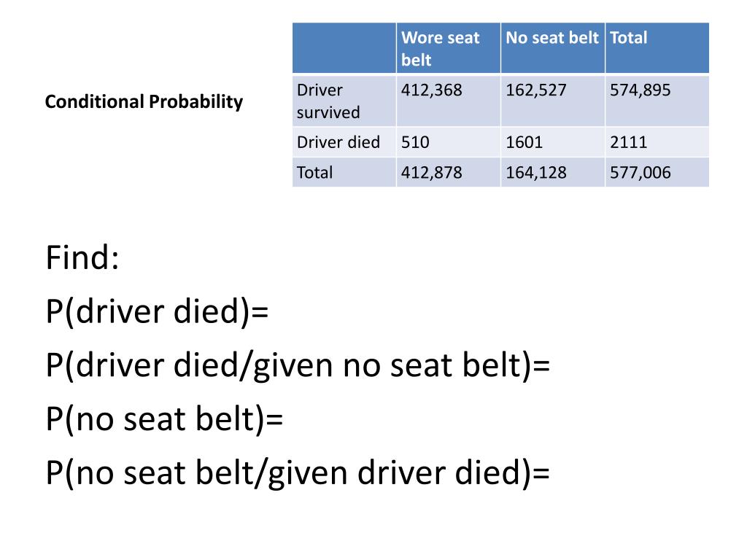Select the cell showing 412,368

(x=449, y=101)
